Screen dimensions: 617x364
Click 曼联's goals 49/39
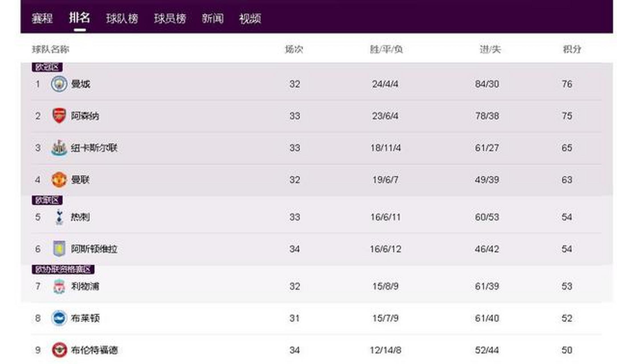(x=487, y=180)
